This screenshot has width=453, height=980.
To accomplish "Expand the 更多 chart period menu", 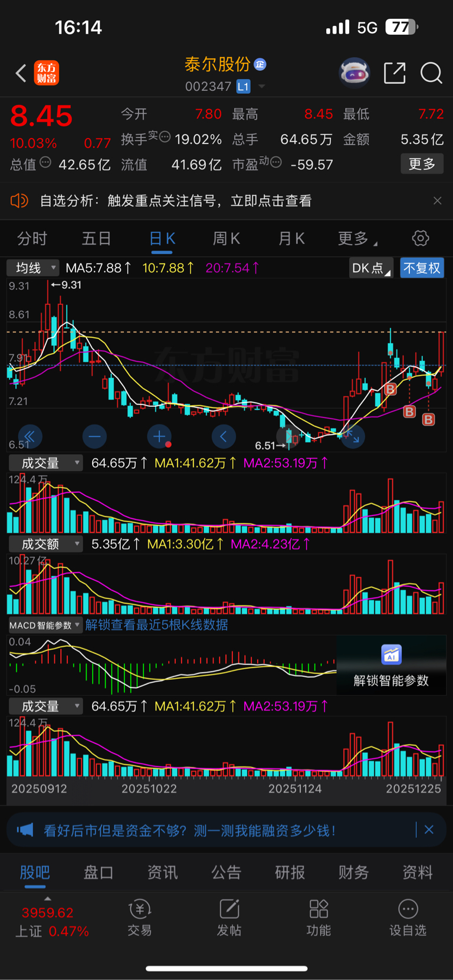I will (x=357, y=239).
